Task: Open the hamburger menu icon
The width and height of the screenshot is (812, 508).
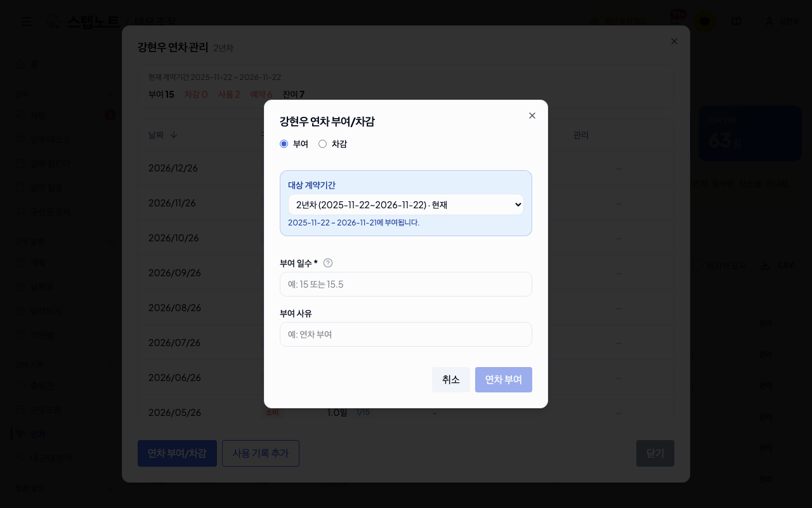Action: [x=27, y=22]
